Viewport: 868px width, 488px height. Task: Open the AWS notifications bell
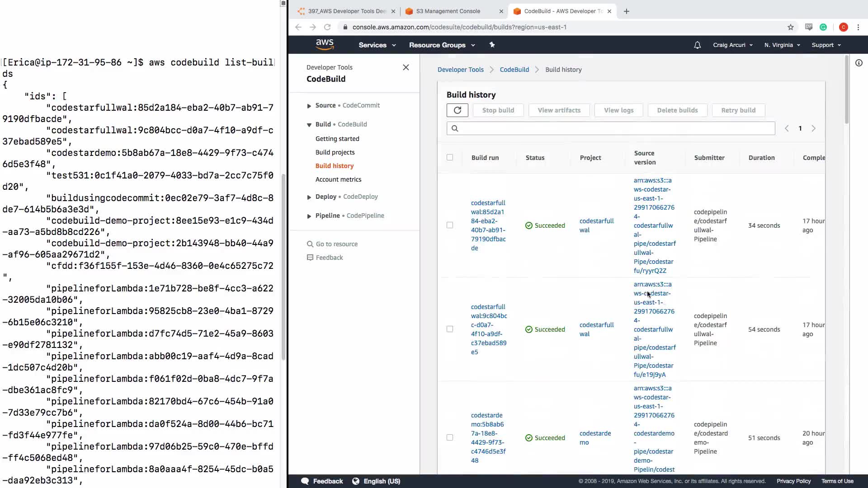pyautogui.click(x=697, y=45)
